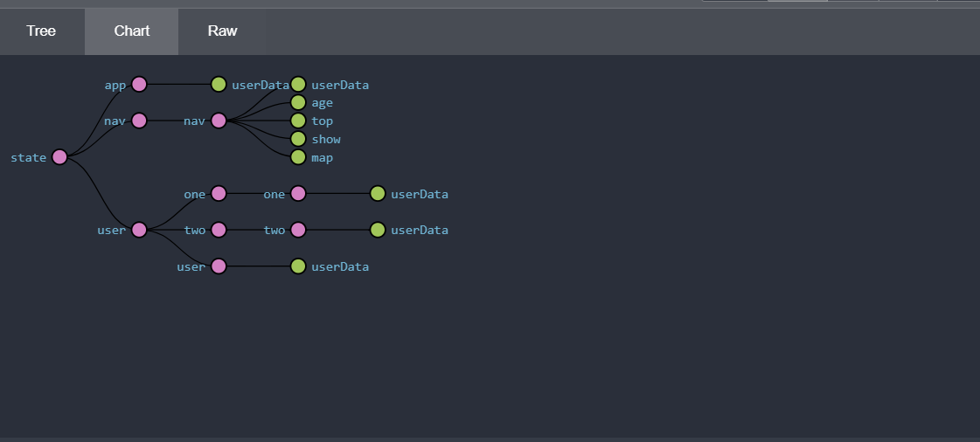The image size is (980, 442).
Task: Switch to the Tree tab
Action: tap(41, 31)
